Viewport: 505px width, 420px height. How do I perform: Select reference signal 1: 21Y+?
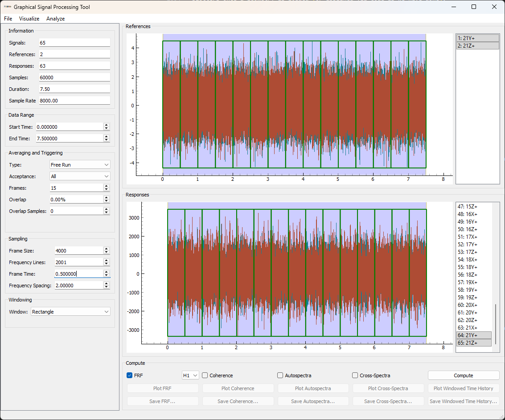click(x=476, y=38)
